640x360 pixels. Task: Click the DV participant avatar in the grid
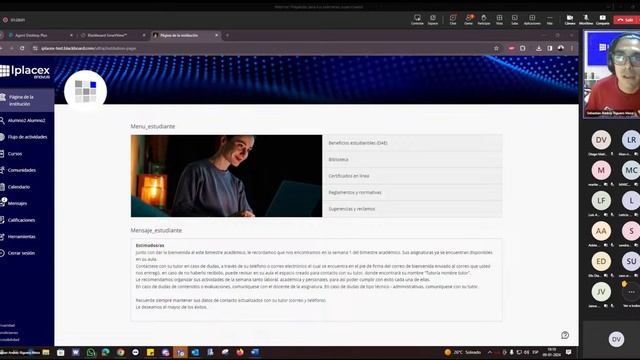601,140
